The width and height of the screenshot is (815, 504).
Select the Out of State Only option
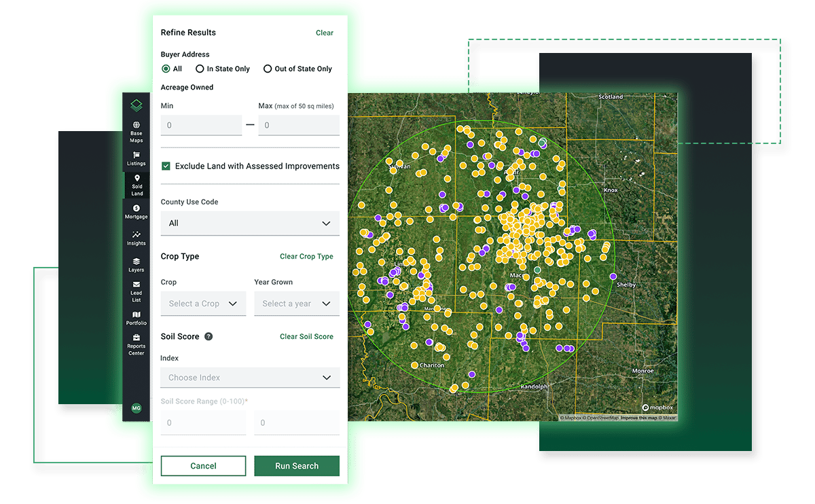[x=268, y=69]
